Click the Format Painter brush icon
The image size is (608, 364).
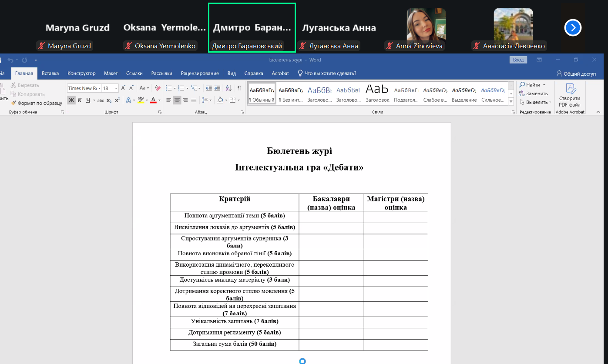tap(14, 103)
